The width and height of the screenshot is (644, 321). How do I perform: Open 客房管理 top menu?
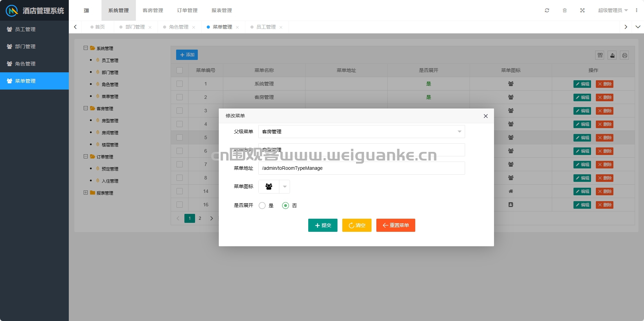pyautogui.click(x=153, y=10)
